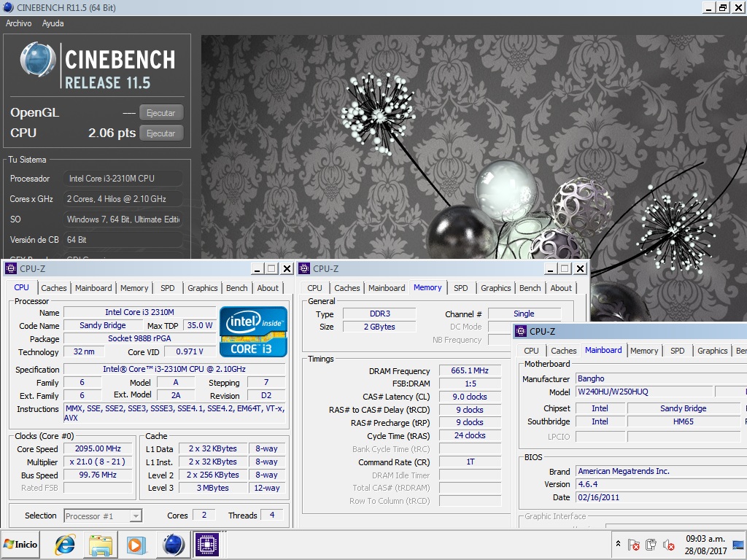This screenshot has height=560, width=747.
Task: Open Windows Explorer folder icon in taskbar
Action: 101,544
